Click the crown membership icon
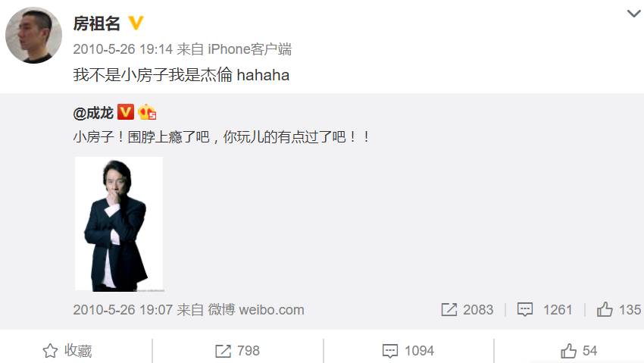 (x=147, y=111)
